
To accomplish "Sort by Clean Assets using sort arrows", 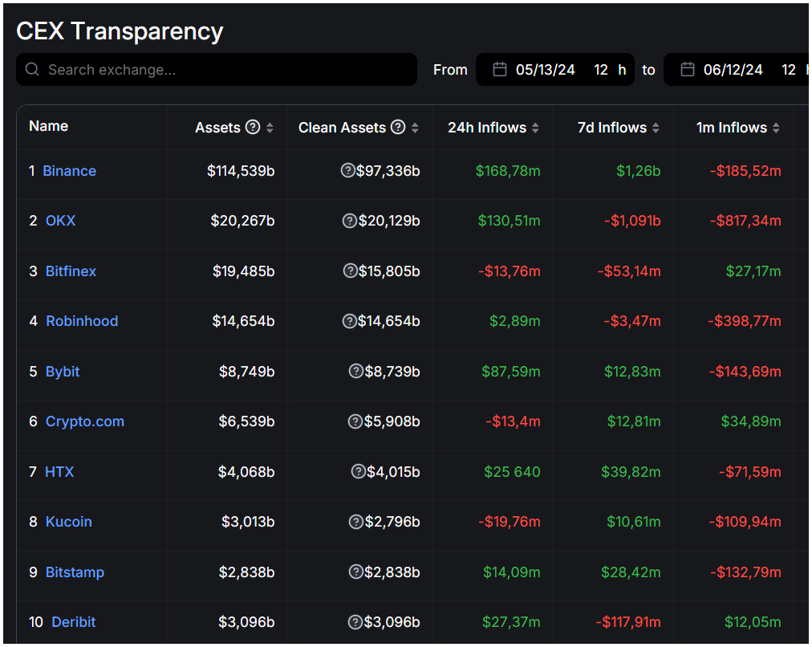I will [x=415, y=128].
